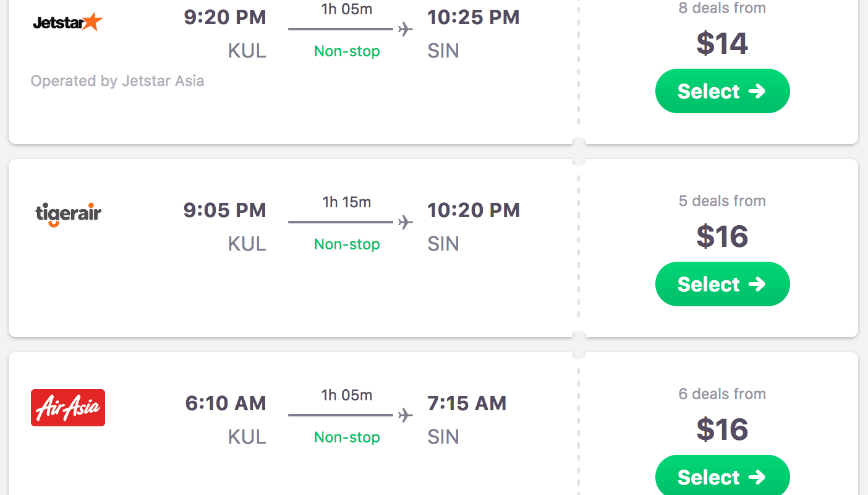The width and height of the screenshot is (868, 495).
Task: Click the 6:10 AM AirAsia departure time
Action: tap(226, 403)
